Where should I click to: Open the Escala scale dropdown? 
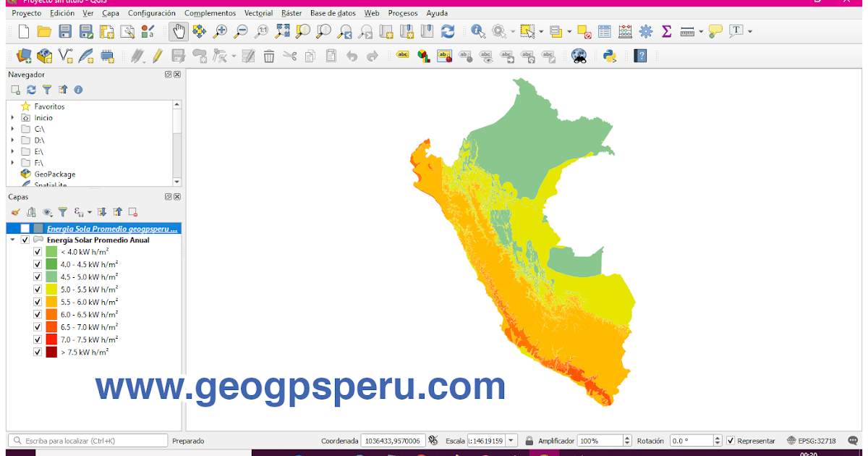(x=511, y=441)
